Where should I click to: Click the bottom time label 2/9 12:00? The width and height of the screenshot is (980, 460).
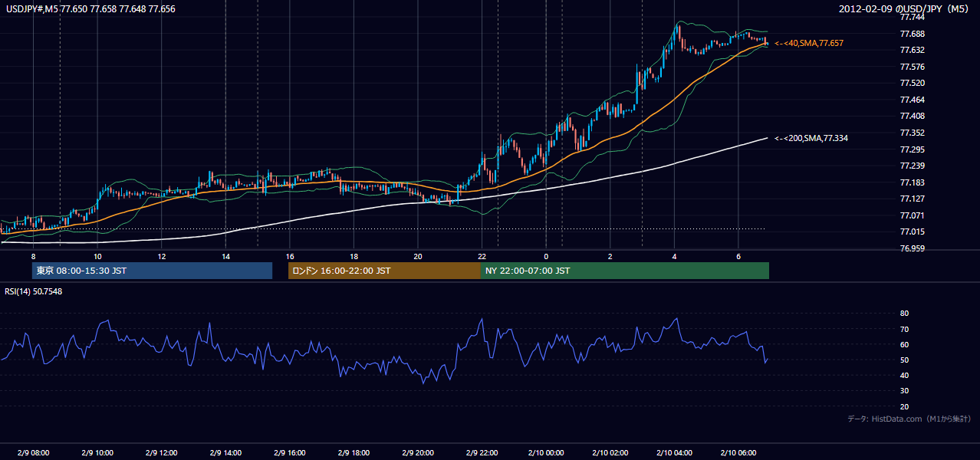tap(162, 452)
